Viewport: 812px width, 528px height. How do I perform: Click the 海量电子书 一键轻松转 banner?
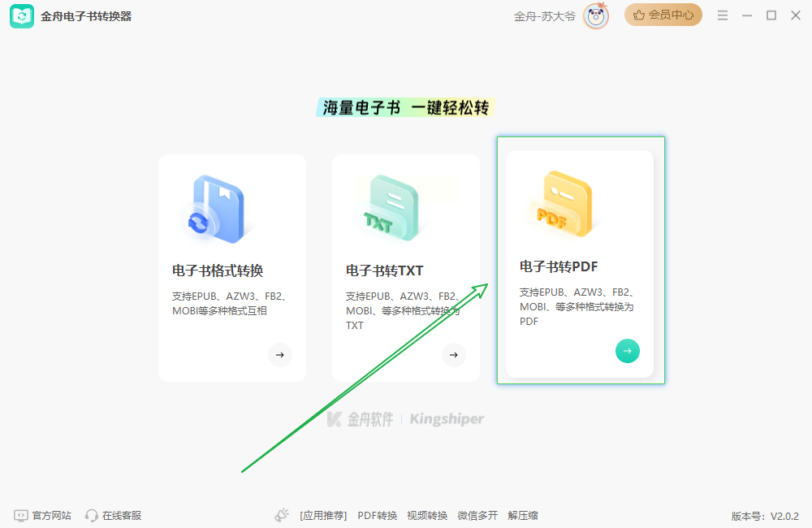click(406, 107)
